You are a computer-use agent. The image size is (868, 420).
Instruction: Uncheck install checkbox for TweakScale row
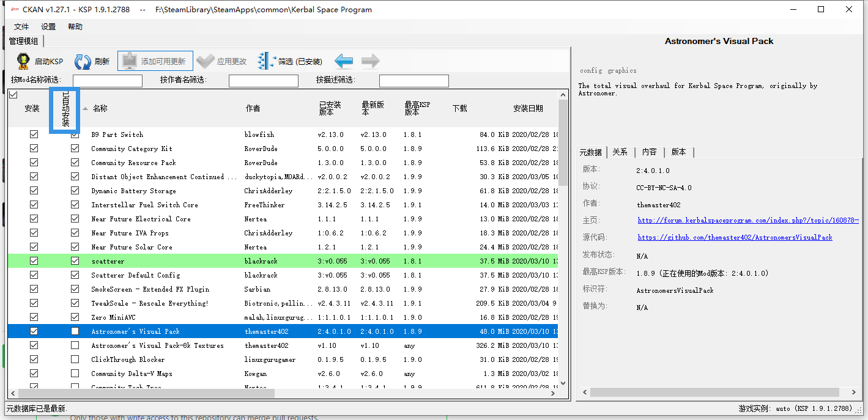point(34,303)
